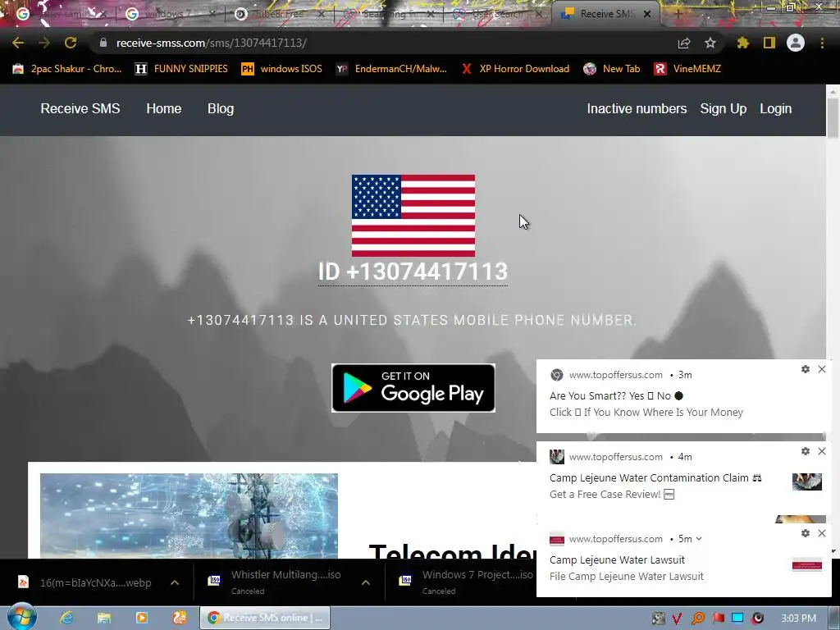The image size is (840, 630).
Task: Click the red V tray icon
Action: 677,619
